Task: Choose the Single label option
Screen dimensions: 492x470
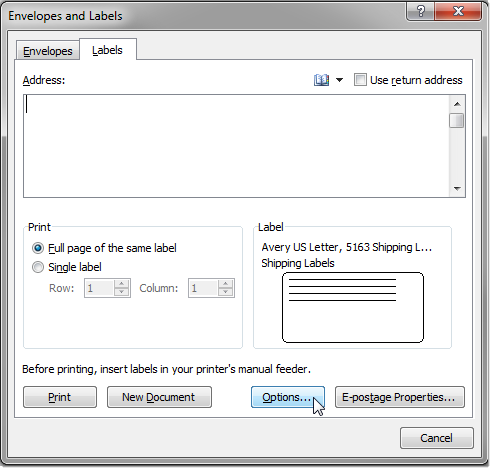Action: (x=38, y=267)
